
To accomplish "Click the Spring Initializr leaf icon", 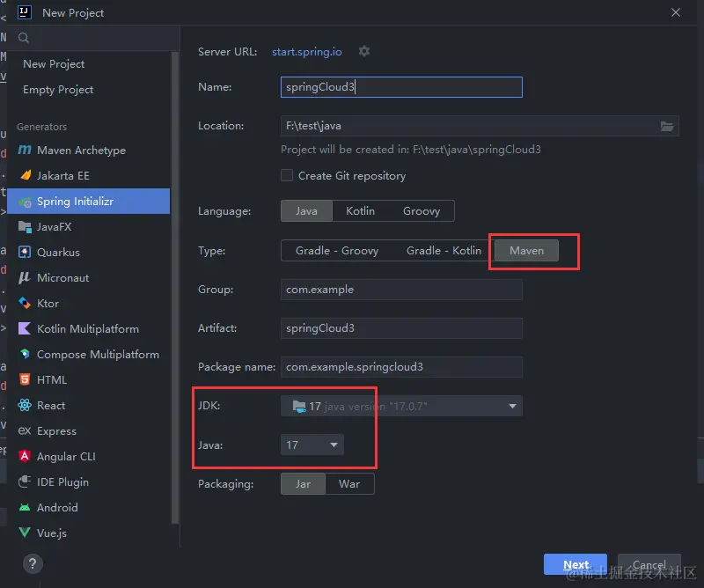I will pyautogui.click(x=26, y=202).
